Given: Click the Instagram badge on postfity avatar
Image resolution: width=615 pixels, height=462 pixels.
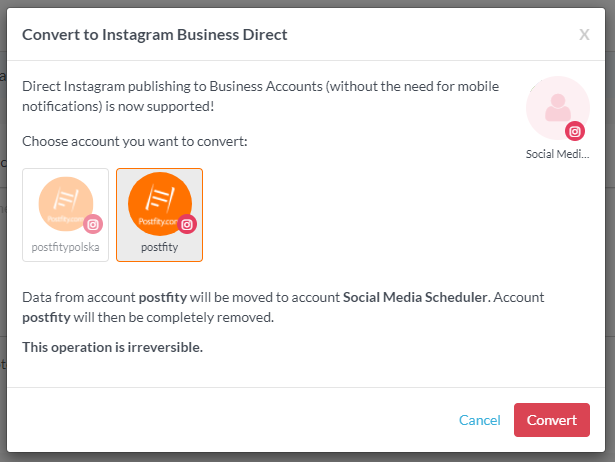Looking at the screenshot, I should [x=187, y=225].
